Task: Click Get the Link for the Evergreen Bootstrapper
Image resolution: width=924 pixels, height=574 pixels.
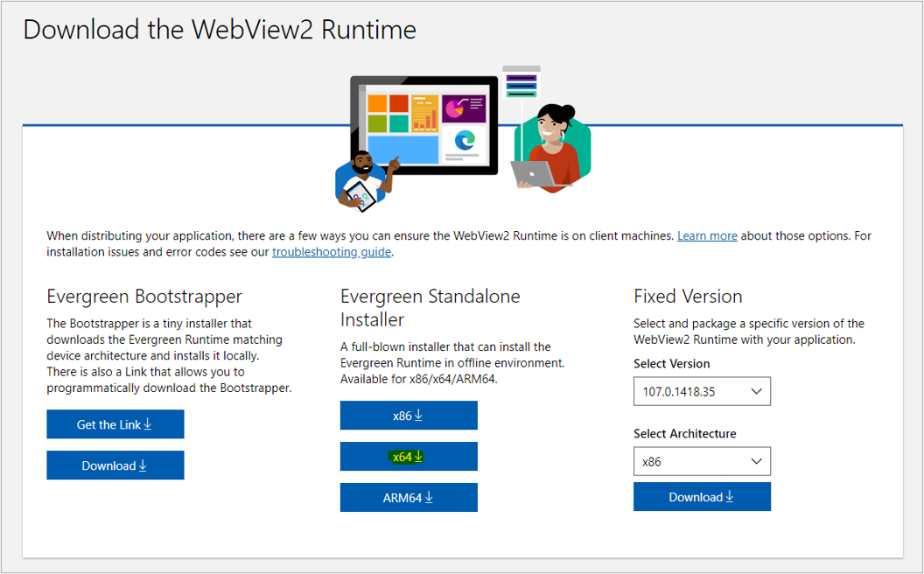Action: (115, 423)
